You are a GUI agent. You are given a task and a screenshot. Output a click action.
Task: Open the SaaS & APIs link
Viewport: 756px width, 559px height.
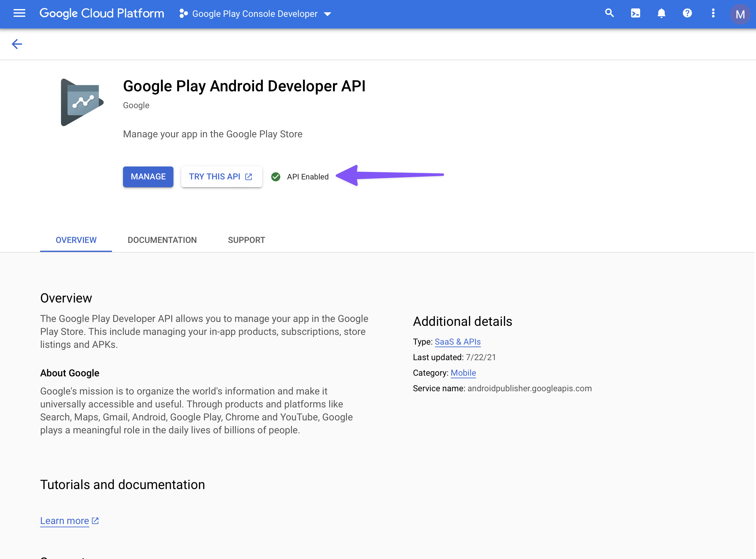(458, 342)
